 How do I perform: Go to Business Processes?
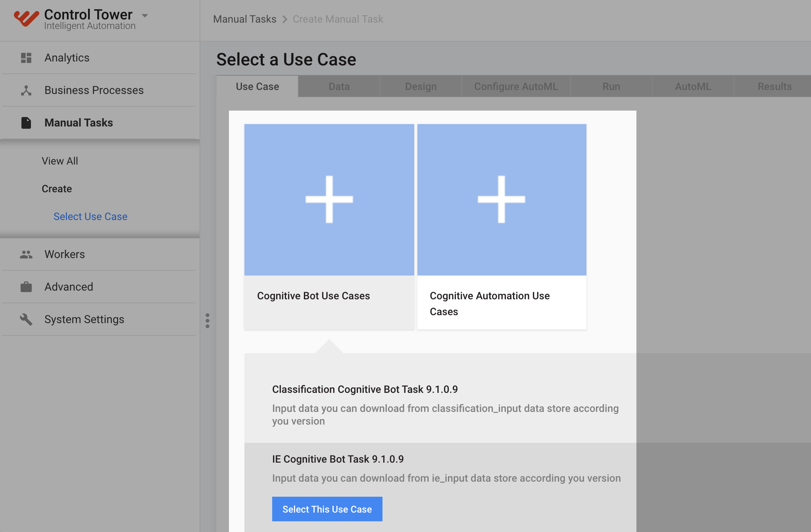(94, 90)
